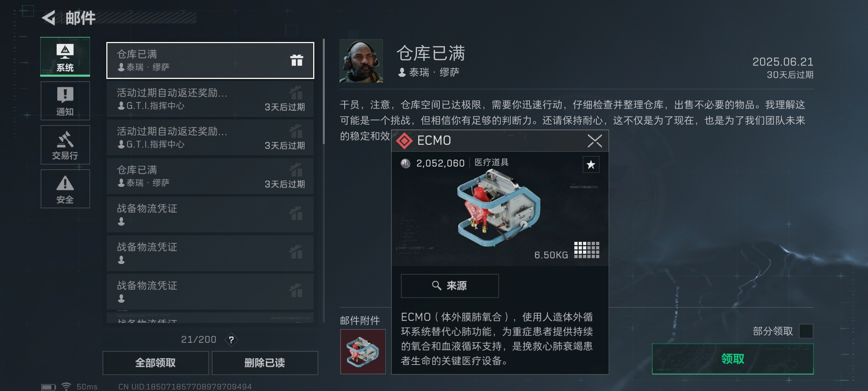Image resolution: width=868 pixels, height=391 pixels.
Task: Click the 来源 source search button
Action: 450,286
